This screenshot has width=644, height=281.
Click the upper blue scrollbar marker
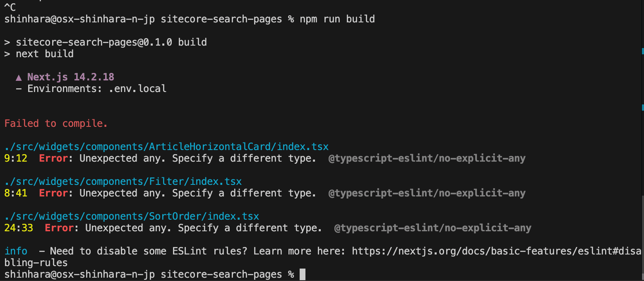pyautogui.click(x=642, y=51)
